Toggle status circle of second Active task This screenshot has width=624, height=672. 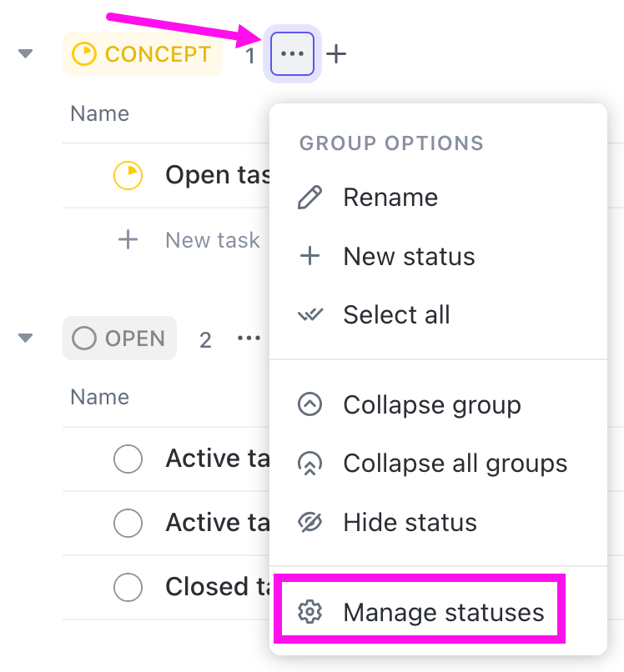128,523
